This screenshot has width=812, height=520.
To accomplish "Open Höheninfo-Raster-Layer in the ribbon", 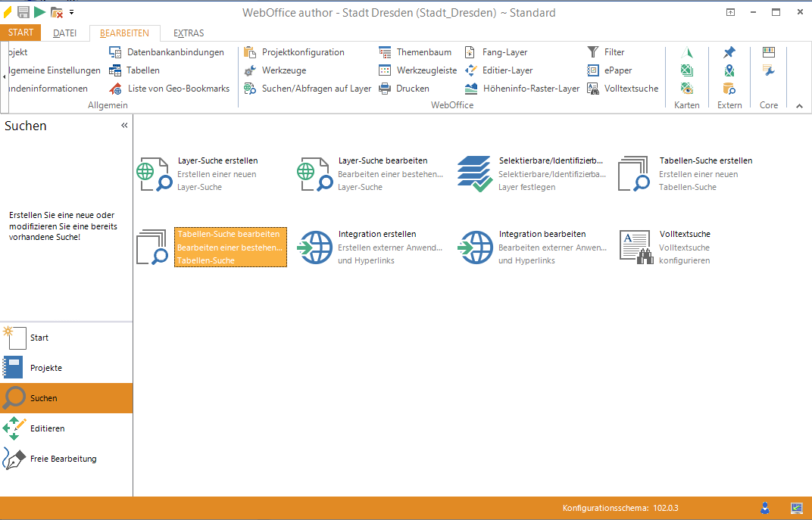I will coord(522,89).
